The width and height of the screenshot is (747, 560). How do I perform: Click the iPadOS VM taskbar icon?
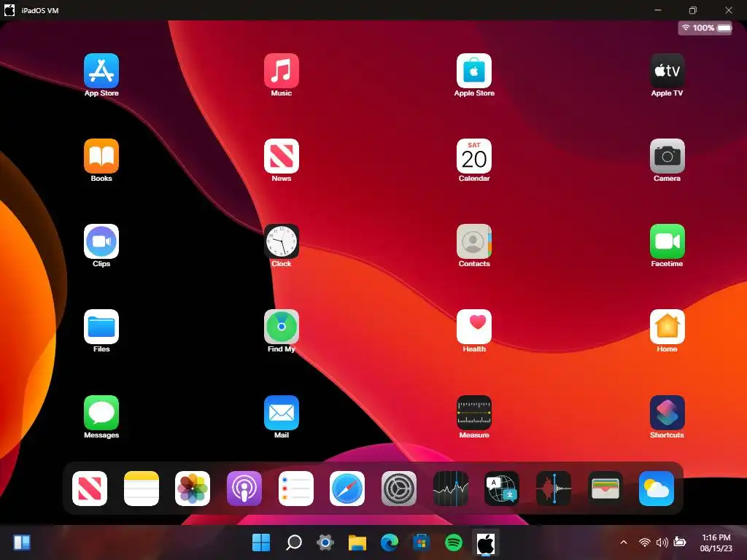click(485, 542)
